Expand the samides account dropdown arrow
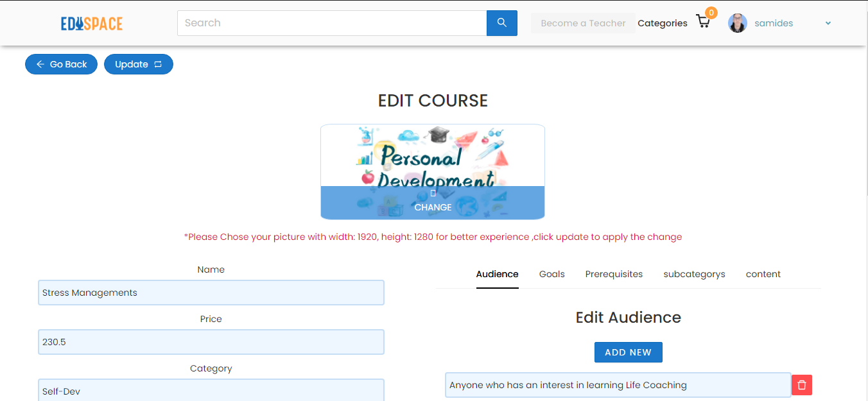The width and height of the screenshot is (868, 401). click(x=828, y=23)
